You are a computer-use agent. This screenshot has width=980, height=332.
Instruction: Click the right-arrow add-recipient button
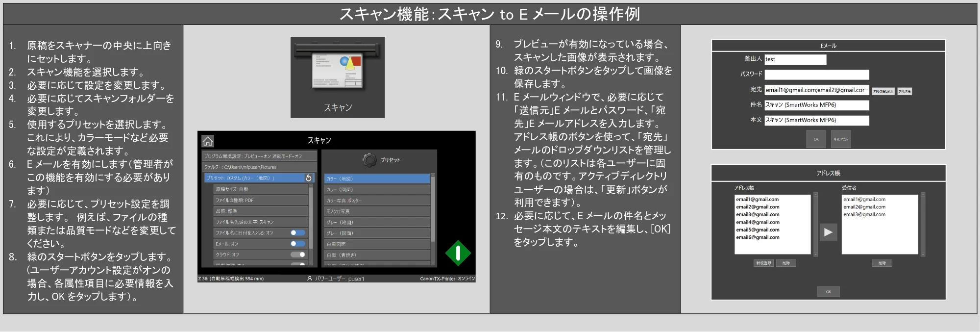click(828, 232)
